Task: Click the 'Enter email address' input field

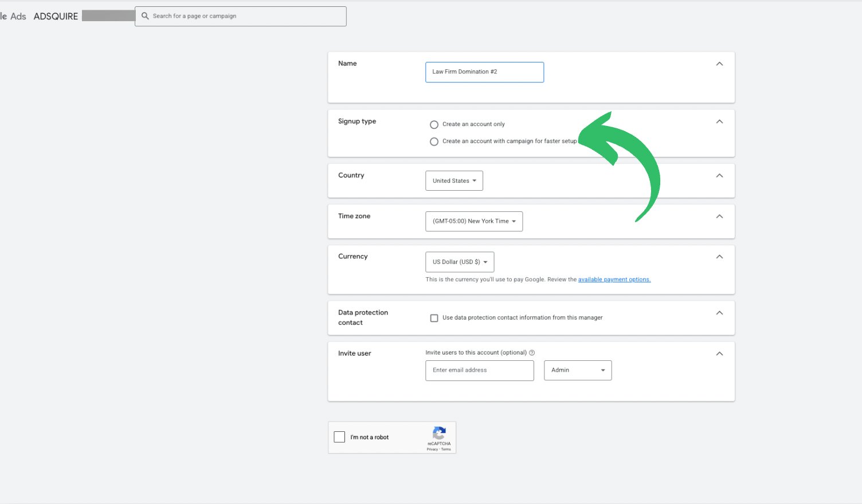Action: click(x=479, y=370)
